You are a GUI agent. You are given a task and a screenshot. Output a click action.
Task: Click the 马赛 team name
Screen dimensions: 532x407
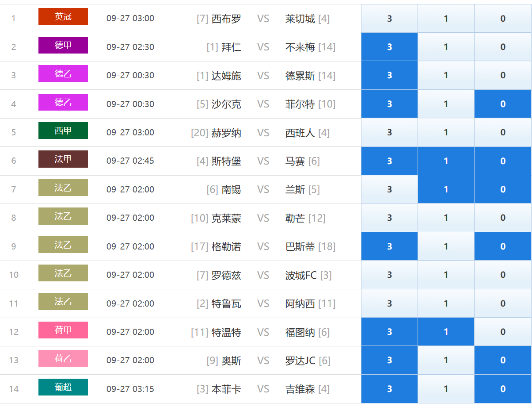tap(295, 161)
